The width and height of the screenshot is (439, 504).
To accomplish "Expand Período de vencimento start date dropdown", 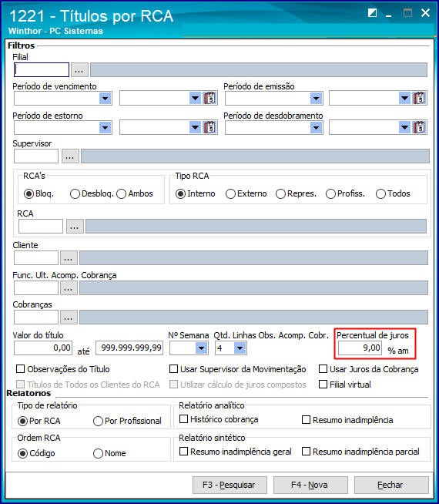I will point(105,99).
